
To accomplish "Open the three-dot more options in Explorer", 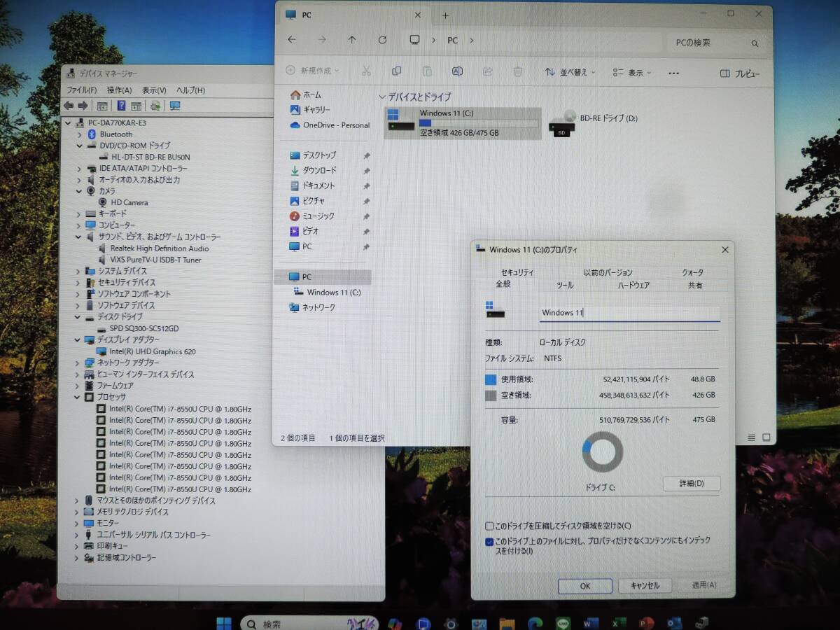I will (674, 73).
